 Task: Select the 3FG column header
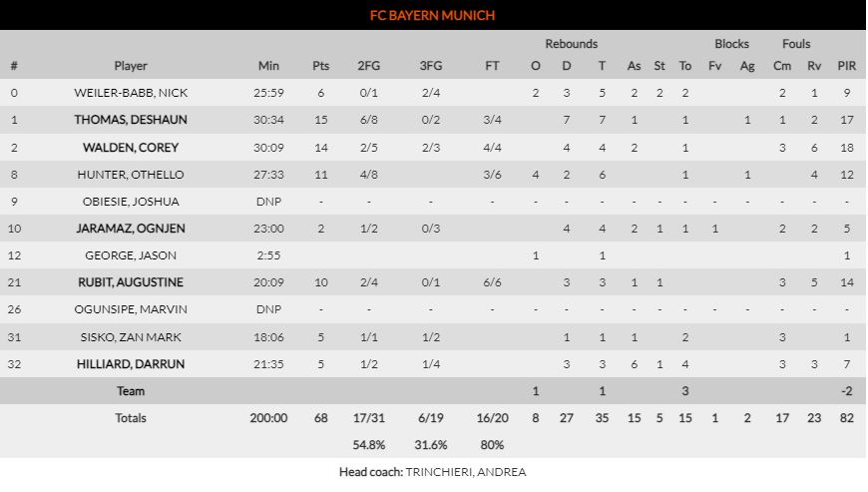[x=430, y=66]
